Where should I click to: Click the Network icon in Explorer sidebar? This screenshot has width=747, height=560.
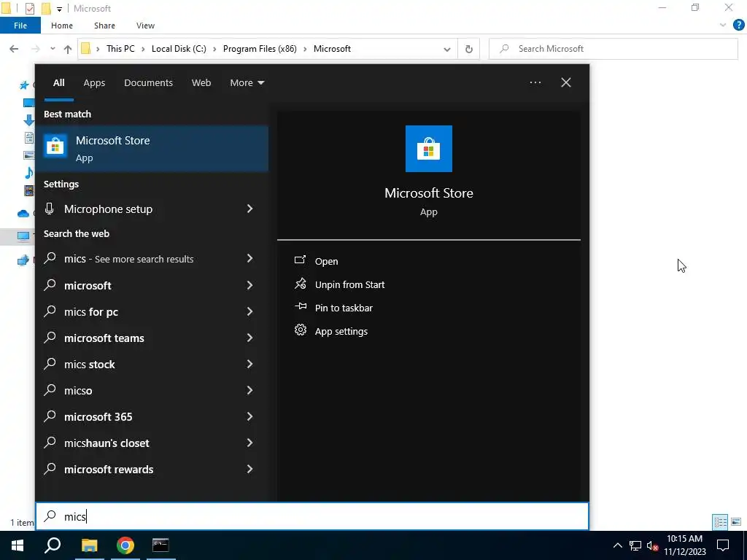coord(23,260)
